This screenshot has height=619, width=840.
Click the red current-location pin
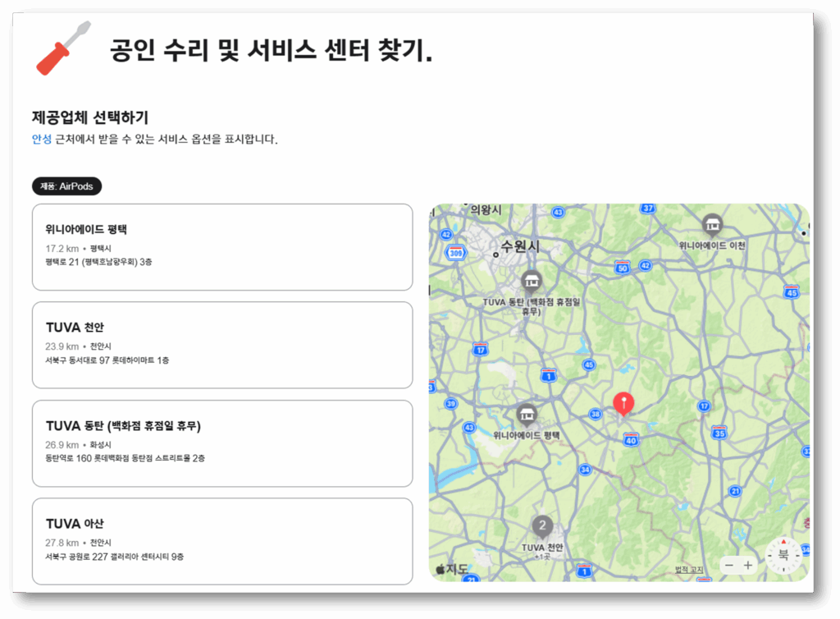[623, 404]
